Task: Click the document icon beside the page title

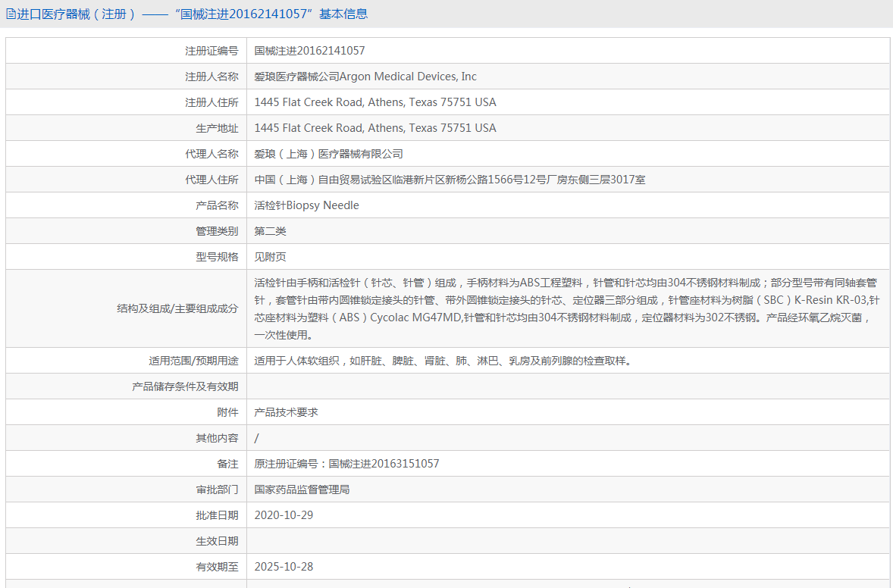Action: (x=11, y=14)
